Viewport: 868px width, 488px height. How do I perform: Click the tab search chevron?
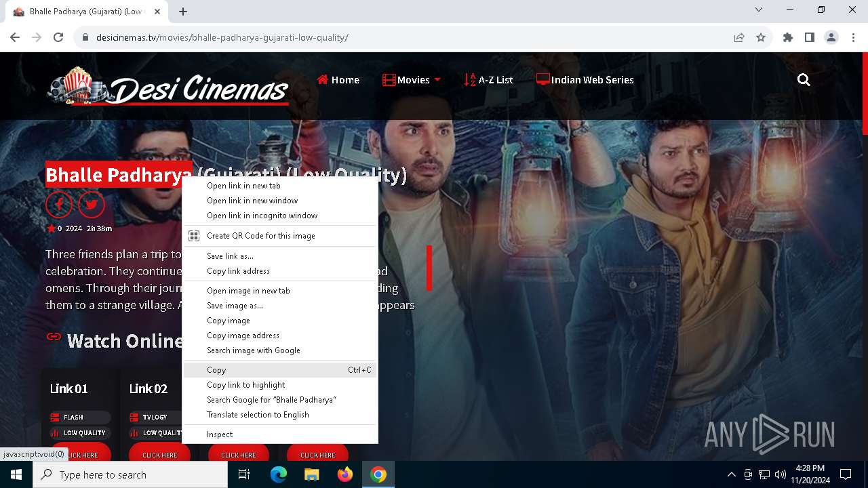(x=759, y=9)
